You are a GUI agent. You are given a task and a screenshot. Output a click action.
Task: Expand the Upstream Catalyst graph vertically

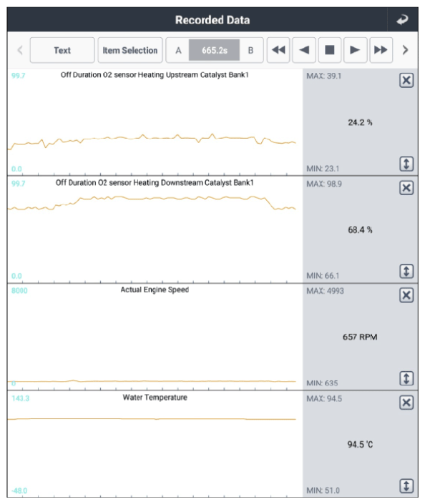tap(406, 164)
